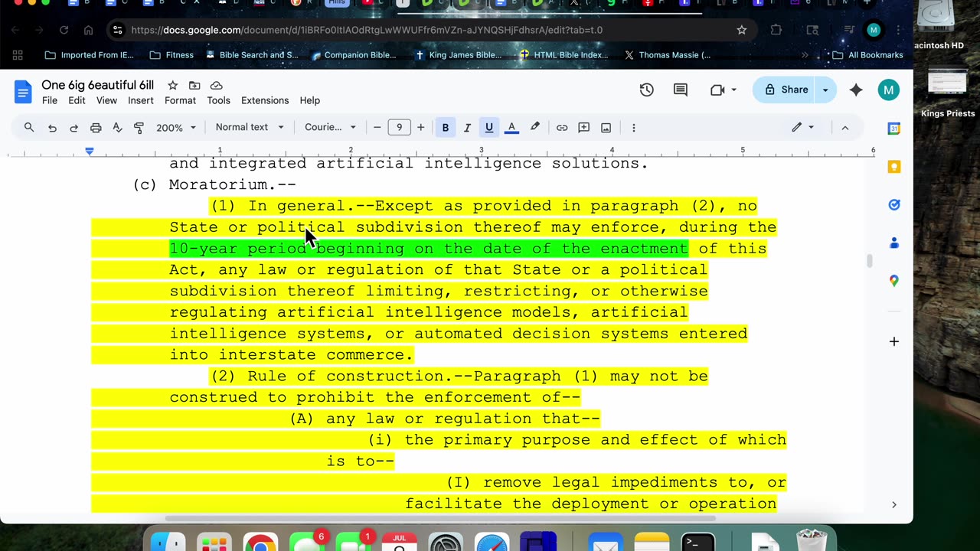The height and width of the screenshot is (551, 980).
Task: Toggle underline formatting
Action: tap(488, 127)
